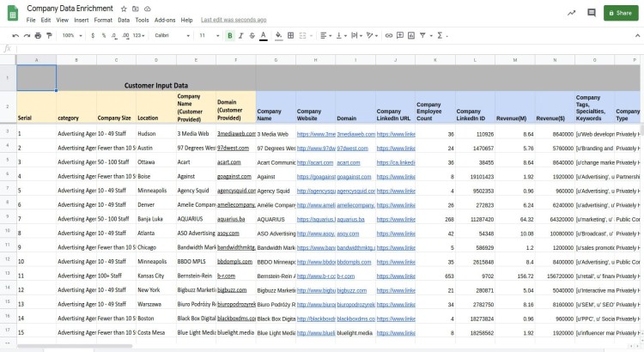The height and width of the screenshot is (352, 644).
Task: Check the cloud save status icon
Action: (147, 9)
